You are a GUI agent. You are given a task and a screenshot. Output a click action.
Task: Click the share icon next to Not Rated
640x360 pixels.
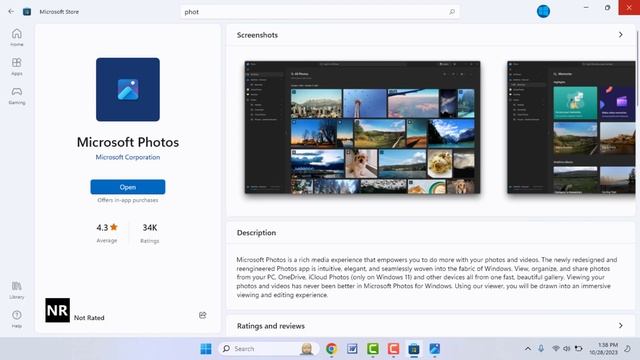click(x=202, y=315)
